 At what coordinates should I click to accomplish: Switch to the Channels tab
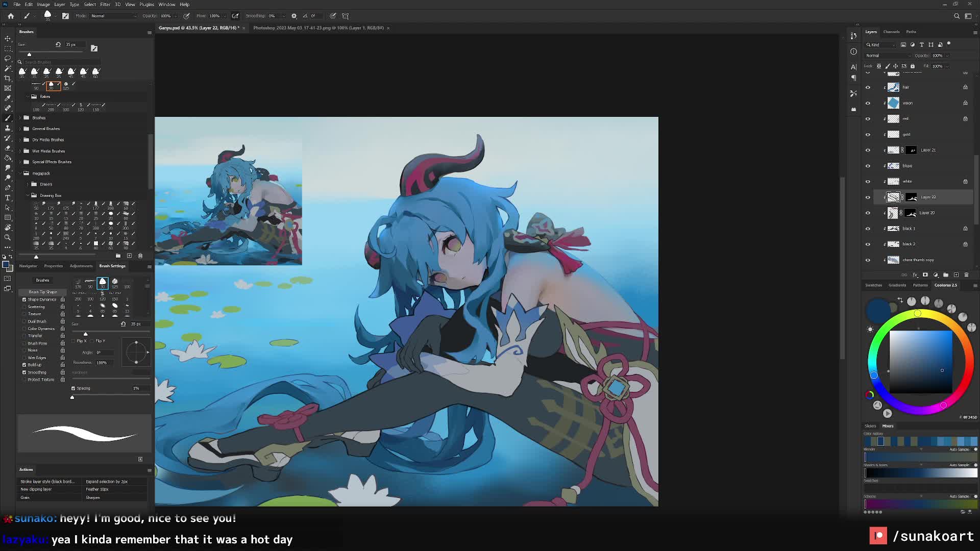(891, 32)
